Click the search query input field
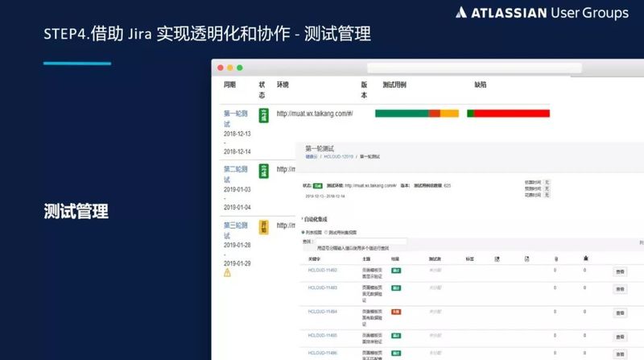This screenshot has width=644, height=360. coord(361,242)
